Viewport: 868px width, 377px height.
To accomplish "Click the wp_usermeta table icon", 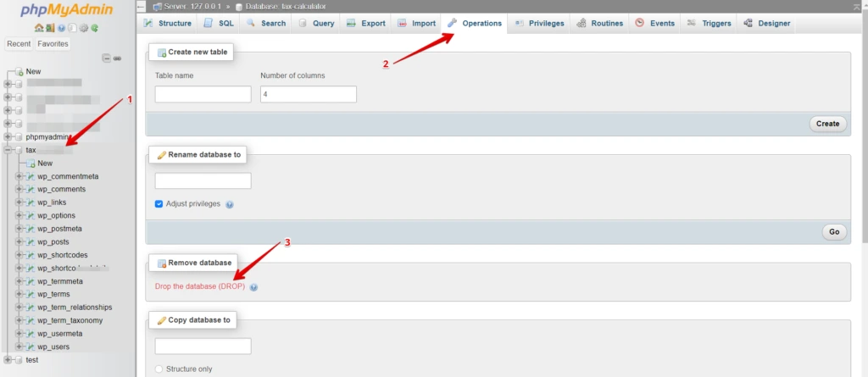I will (31, 334).
